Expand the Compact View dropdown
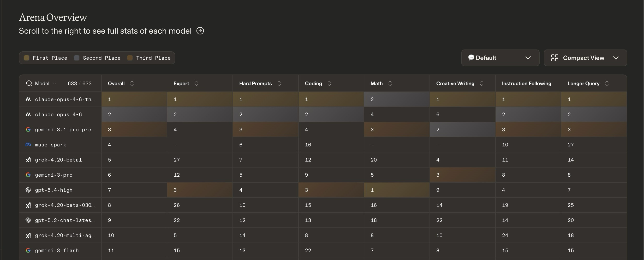The width and height of the screenshot is (644, 260). [x=616, y=58]
